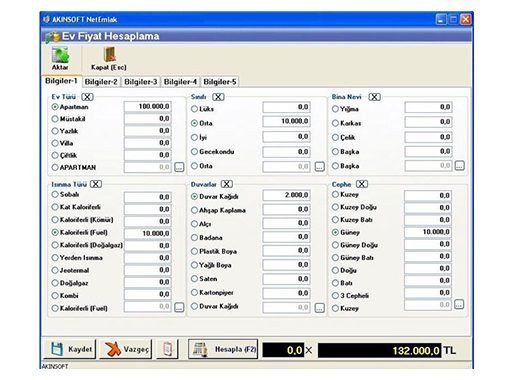Open ellipsis button in Duvarlar last row
This screenshot has width=510, height=380.
320,308
